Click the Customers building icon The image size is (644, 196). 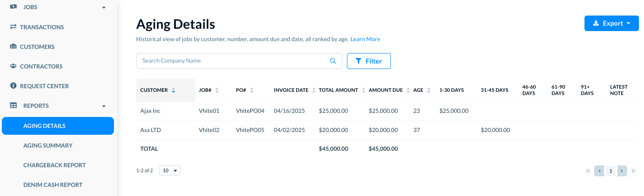click(13, 47)
